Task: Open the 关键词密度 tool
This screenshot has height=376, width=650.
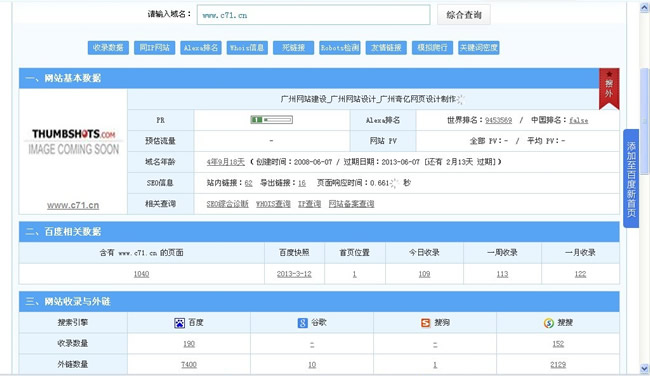Action: (479, 48)
